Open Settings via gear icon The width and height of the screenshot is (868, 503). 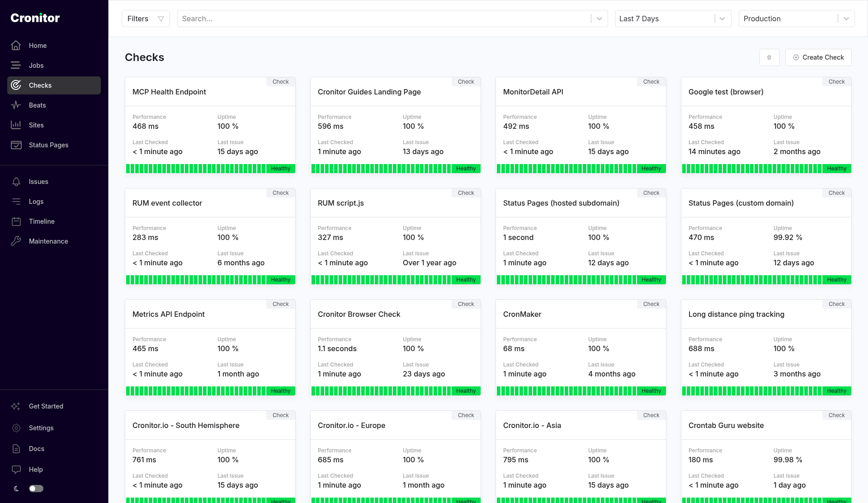pyautogui.click(x=16, y=428)
